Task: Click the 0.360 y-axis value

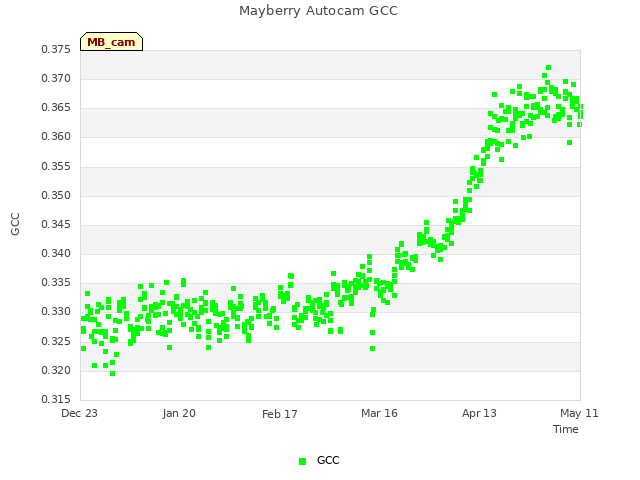Action: point(56,136)
